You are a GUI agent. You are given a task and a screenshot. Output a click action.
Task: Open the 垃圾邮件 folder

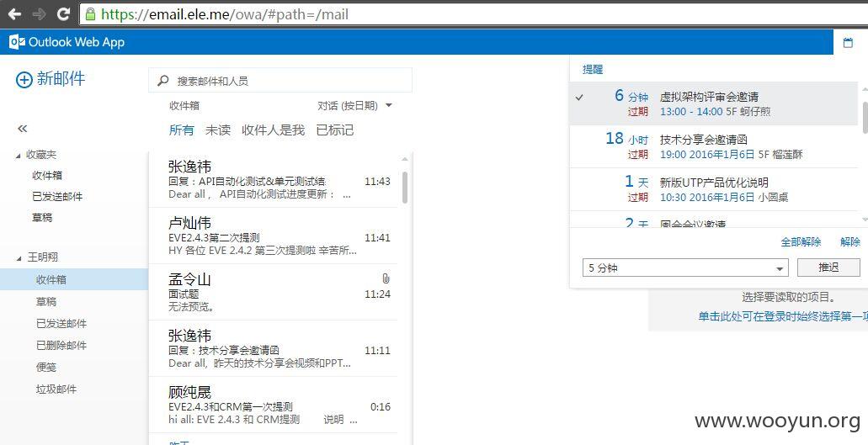click(56, 389)
